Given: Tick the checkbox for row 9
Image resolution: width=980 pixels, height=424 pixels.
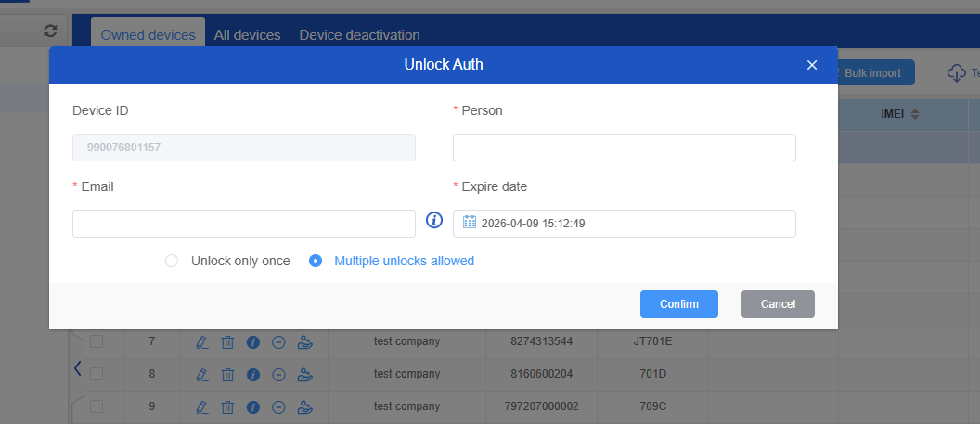Looking at the screenshot, I should pos(97,406).
